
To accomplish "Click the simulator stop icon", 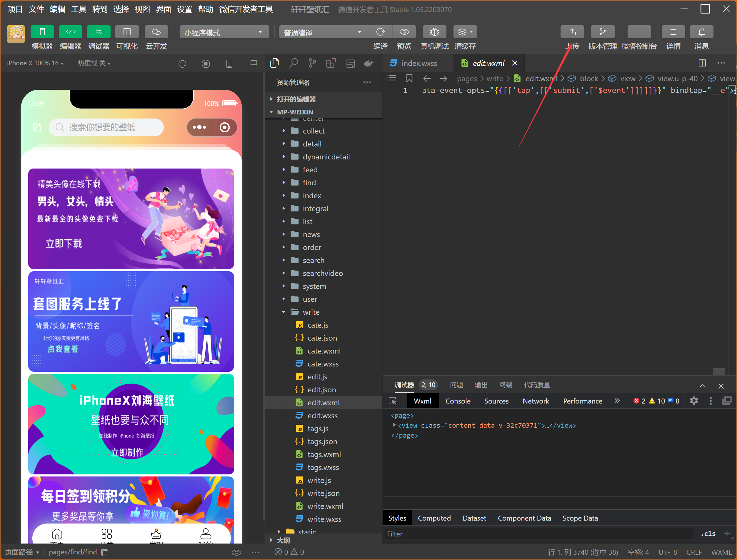I will point(206,63).
